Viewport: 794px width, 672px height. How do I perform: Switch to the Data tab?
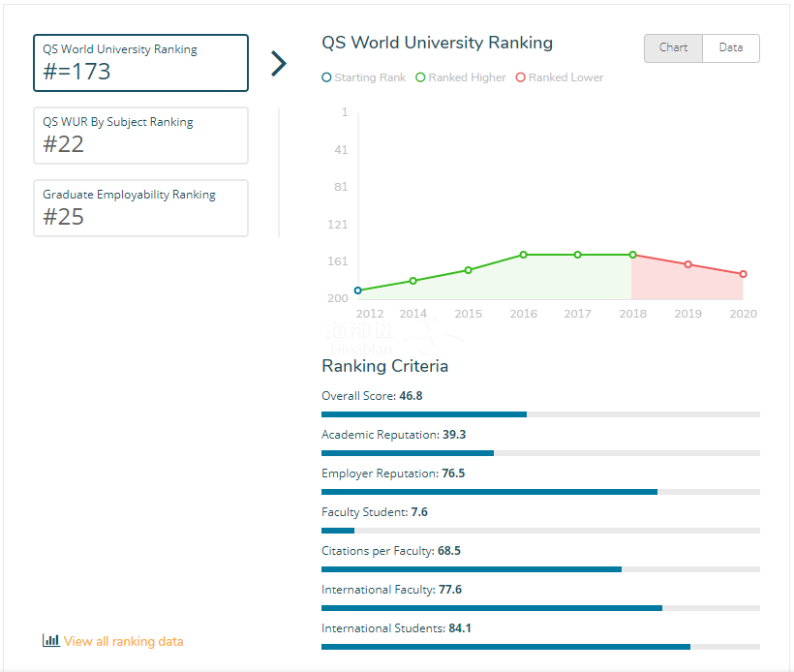point(731,48)
